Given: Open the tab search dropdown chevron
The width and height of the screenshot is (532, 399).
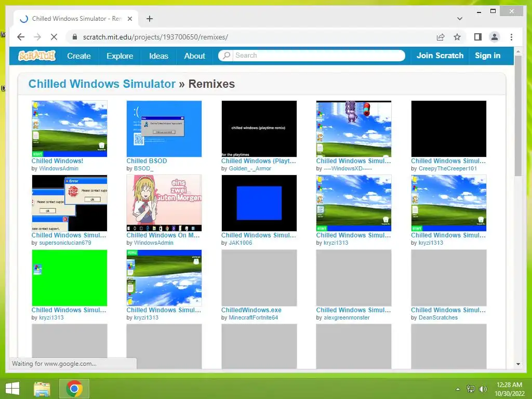Looking at the screenshot, I should (x=460, y=19).
